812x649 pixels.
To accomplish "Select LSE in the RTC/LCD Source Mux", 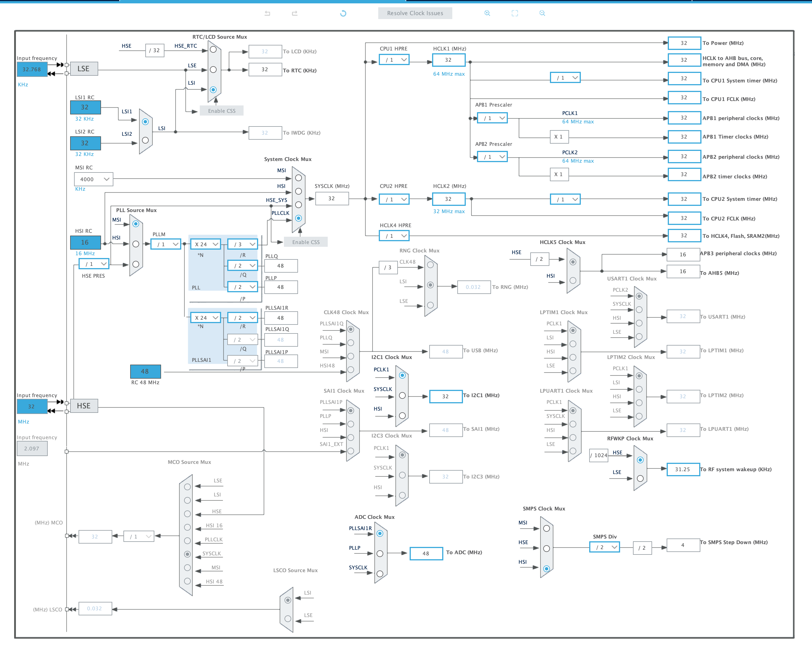I will pos(213,70).
